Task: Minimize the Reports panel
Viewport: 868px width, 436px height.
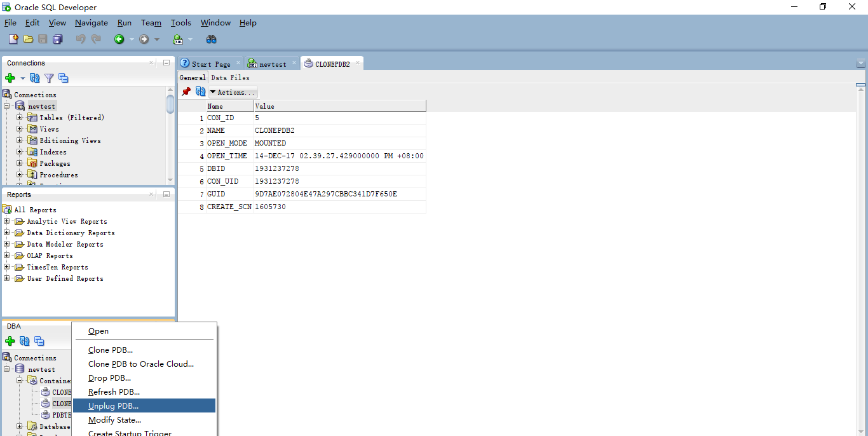Action: click(166, 194)
